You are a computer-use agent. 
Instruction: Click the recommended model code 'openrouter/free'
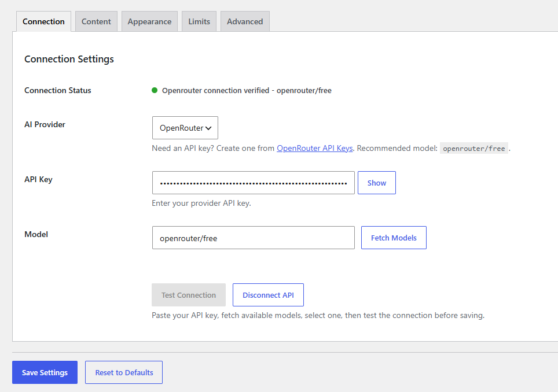tap(473, 149)
